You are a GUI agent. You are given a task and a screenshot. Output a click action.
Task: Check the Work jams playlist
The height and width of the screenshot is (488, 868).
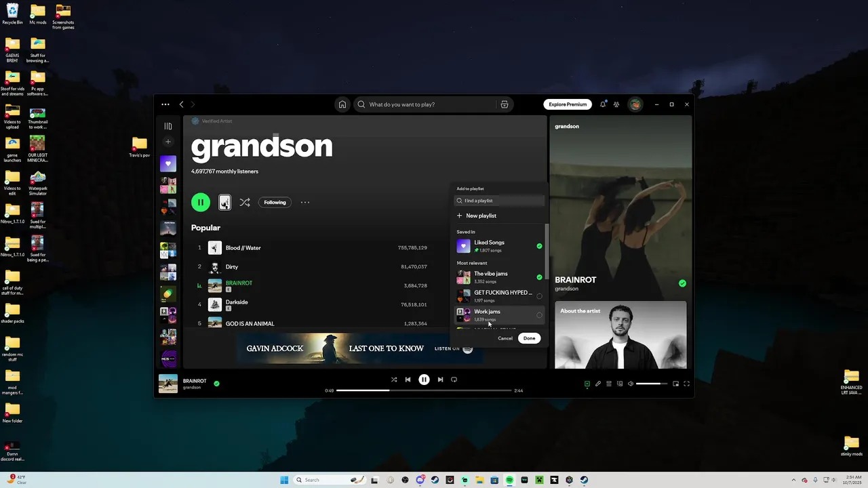pyautogui.click(x=539, y=315)
